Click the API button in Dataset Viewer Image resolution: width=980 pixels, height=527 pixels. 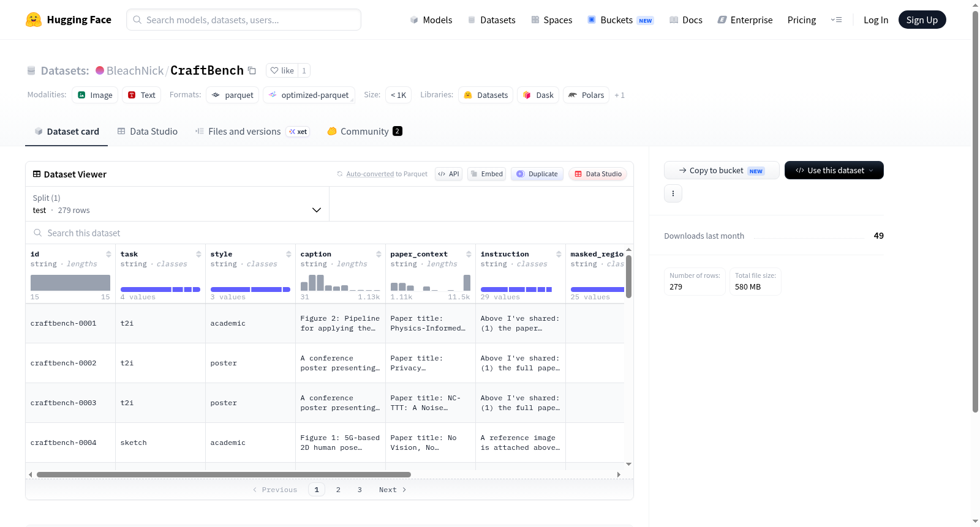tap(449, 174)
